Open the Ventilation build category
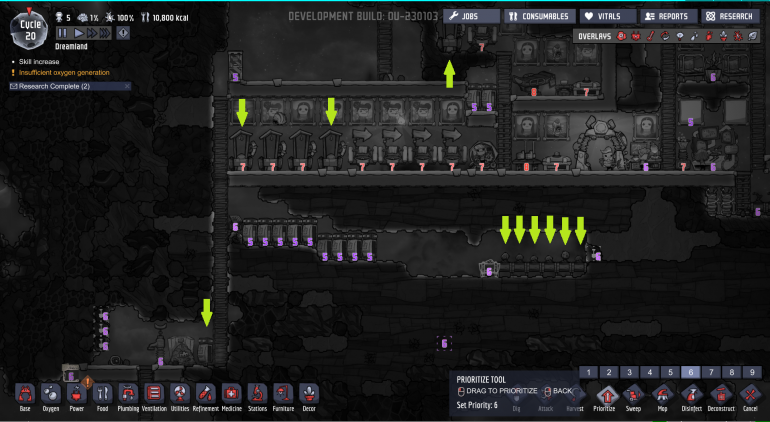Viewport: 770px width, 422px height. click(154, 394)
